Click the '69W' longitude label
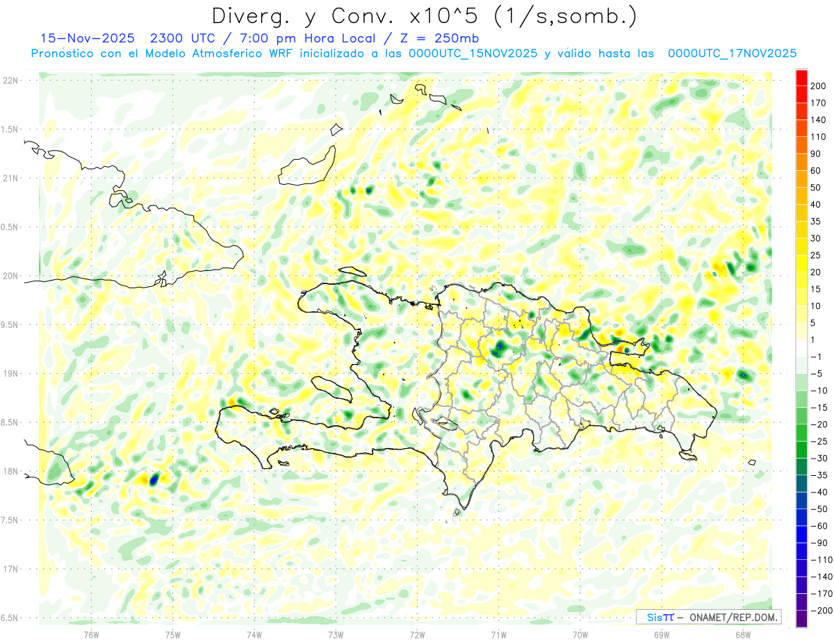 pyautogui.click(x=662, y=634)
